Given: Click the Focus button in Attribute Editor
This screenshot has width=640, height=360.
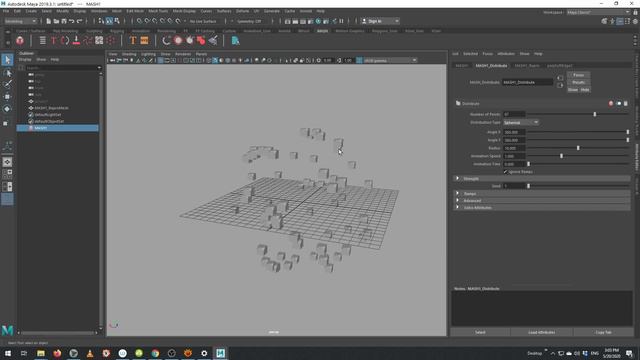Looking at the screenshot, I should (x=578, y=75).
